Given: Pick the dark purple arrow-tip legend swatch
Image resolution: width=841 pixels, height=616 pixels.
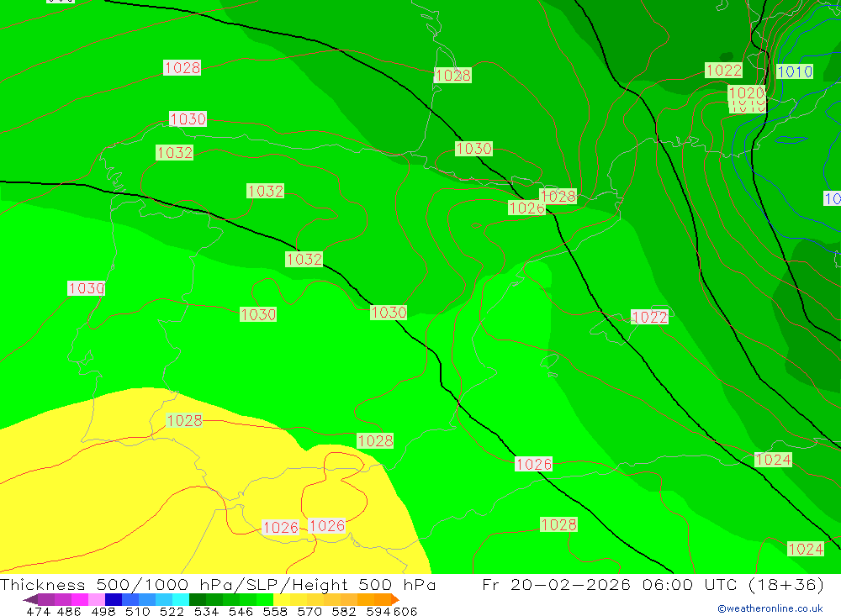Looking at the screenshot, I should pos(30,599).
